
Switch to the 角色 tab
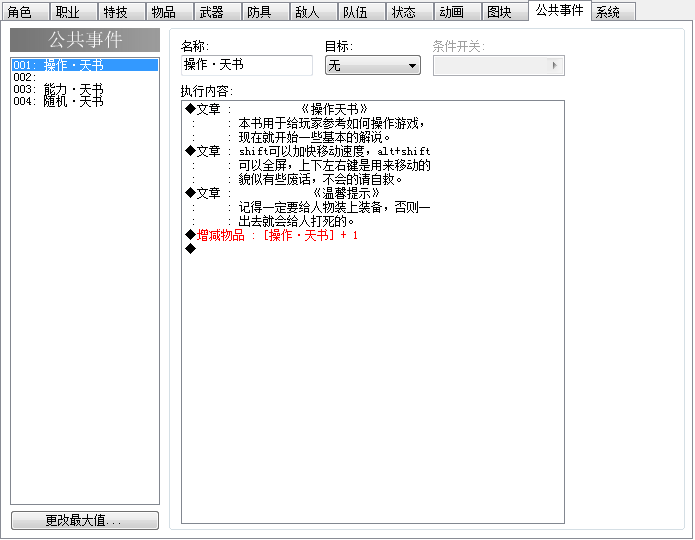click(26, 12)
